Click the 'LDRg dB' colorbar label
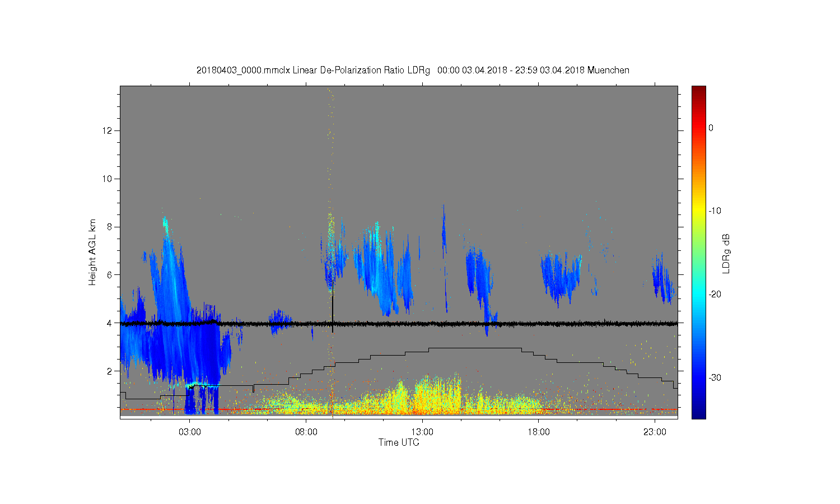Image resolution: width=840 pixels, height=504 pixels. coord(726,253)
